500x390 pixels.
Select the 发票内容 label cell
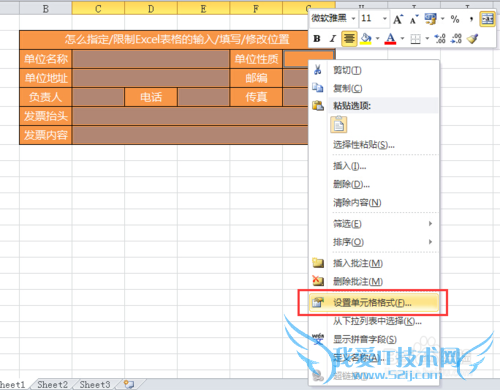46,135
